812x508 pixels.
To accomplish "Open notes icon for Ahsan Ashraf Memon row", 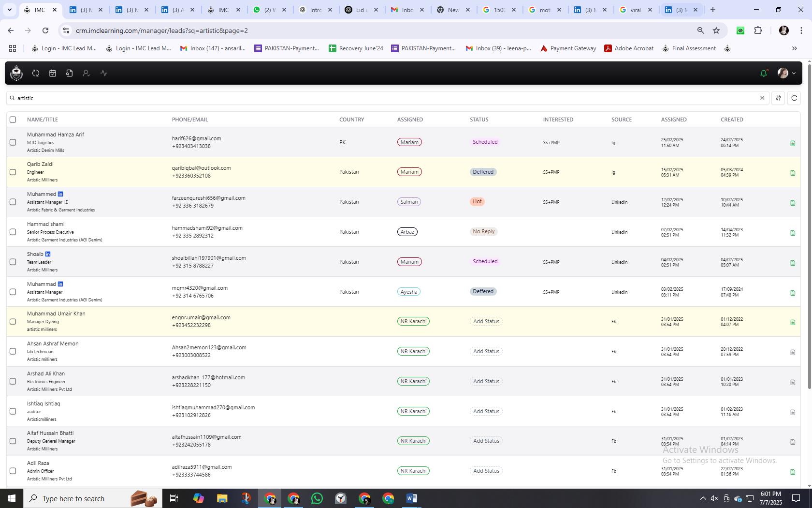I will tap(793, 352).
